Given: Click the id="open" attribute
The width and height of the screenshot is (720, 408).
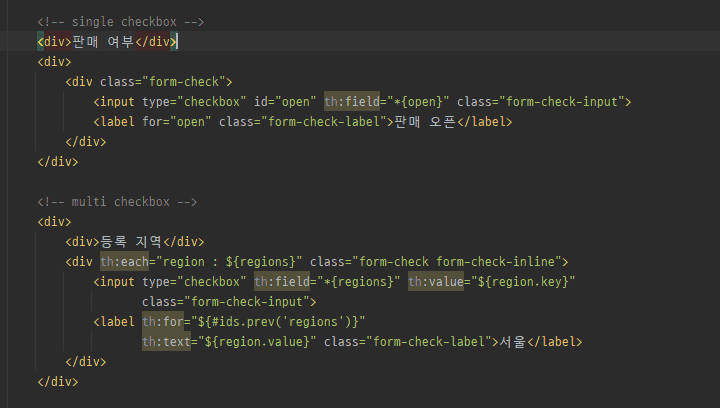Looking at the screenshot, I should click(x=285, y=102).
